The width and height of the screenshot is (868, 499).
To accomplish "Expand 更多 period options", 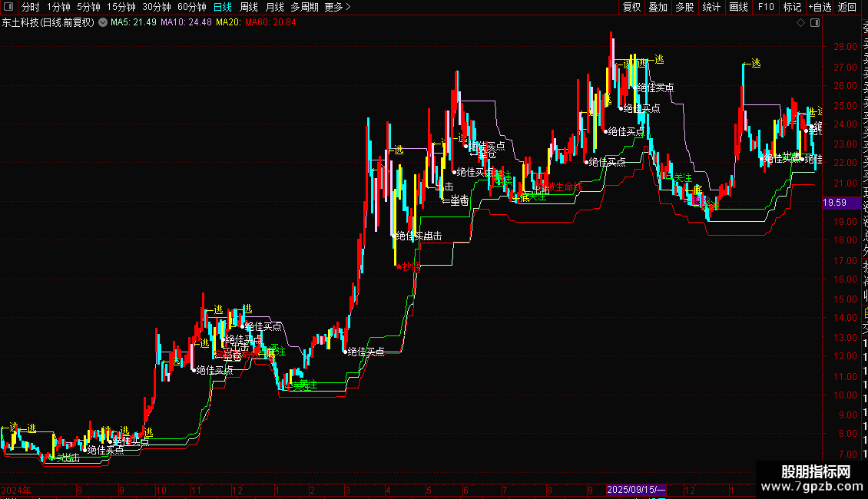I will [338, 7].
